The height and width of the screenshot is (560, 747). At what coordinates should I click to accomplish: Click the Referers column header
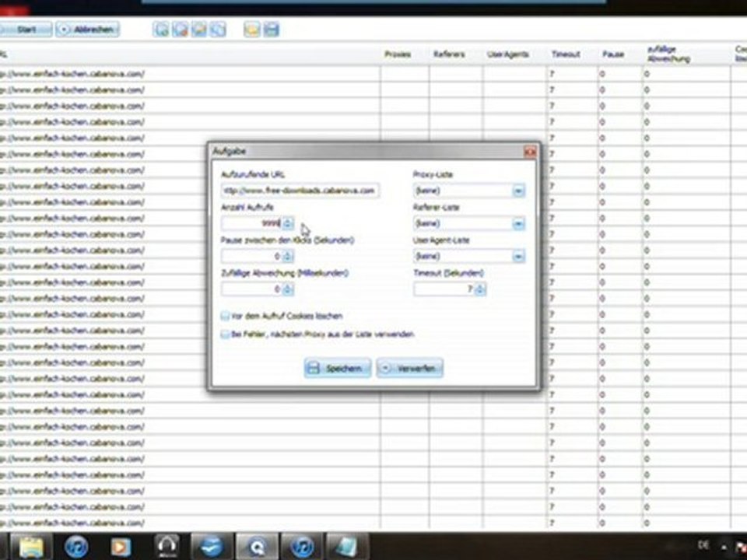(x=449, y=54)
